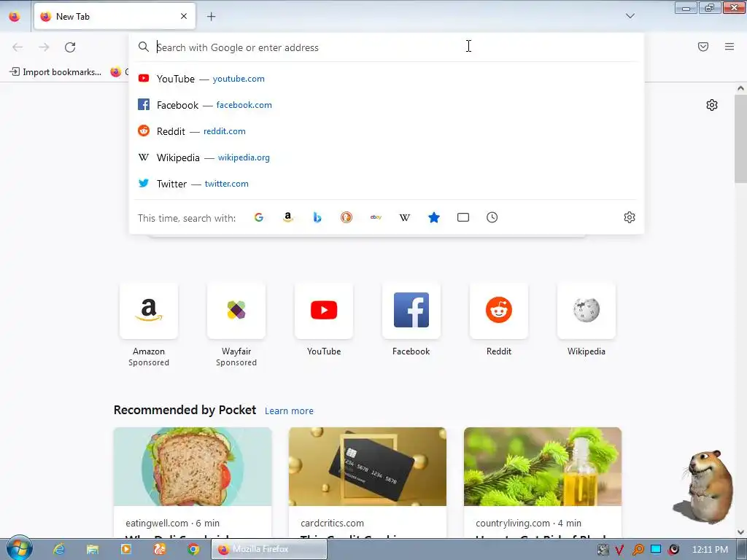Open Windows Start menu orb

pos(18,548)
